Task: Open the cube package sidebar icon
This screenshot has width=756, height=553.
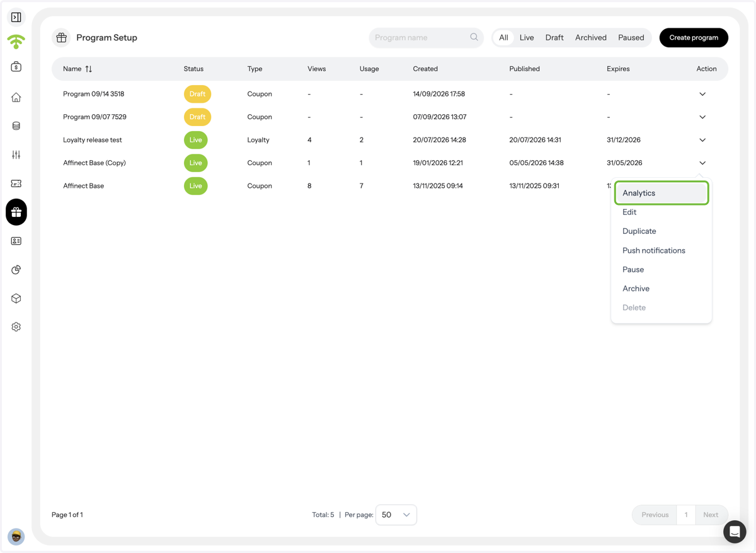Action: (16, 298)
